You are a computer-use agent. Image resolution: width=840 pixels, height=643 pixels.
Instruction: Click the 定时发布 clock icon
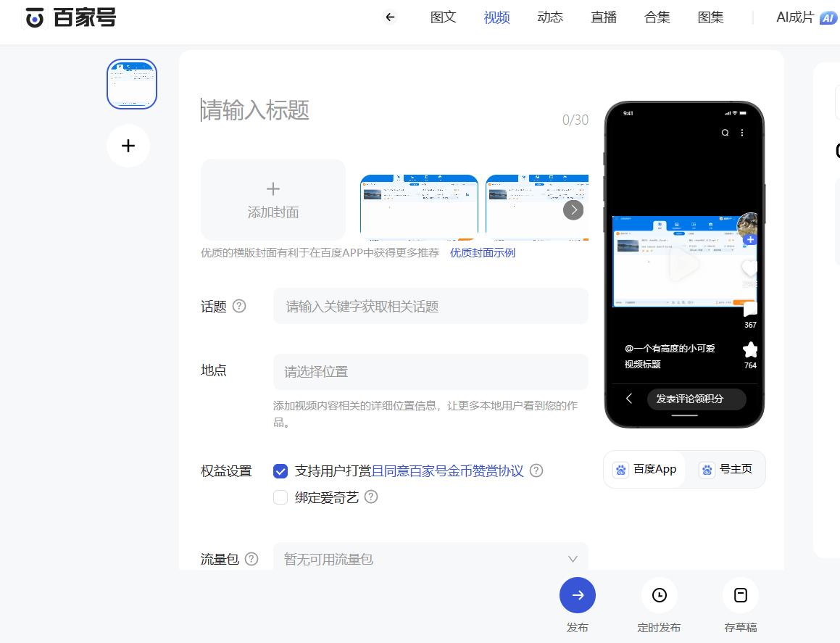point(659,594)
